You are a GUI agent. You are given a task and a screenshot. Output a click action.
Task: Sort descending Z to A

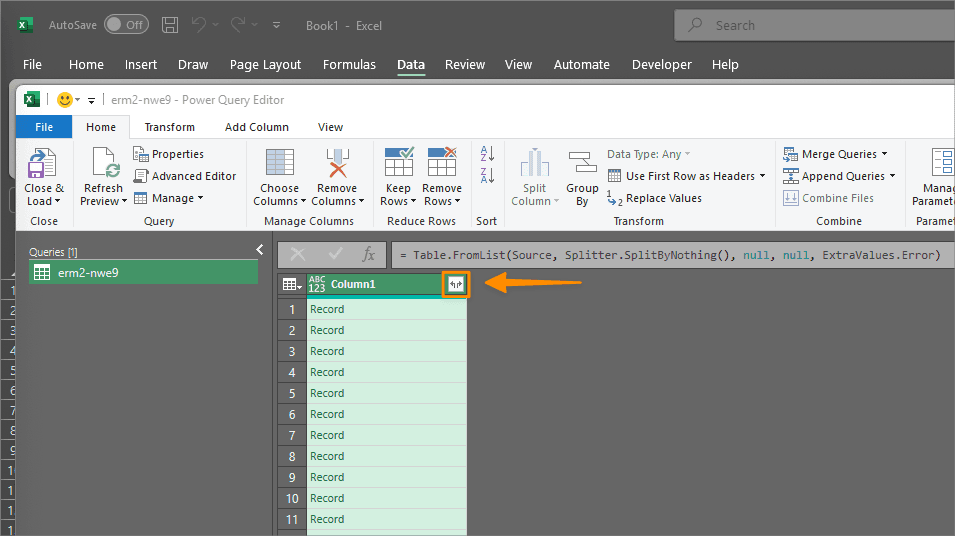[x=487, y=175]
